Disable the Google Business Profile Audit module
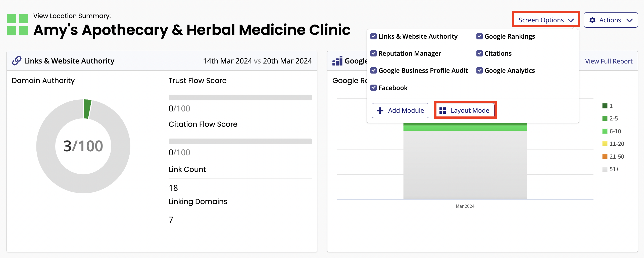Screen dimensions: 644x258 [x=374, y=71]
